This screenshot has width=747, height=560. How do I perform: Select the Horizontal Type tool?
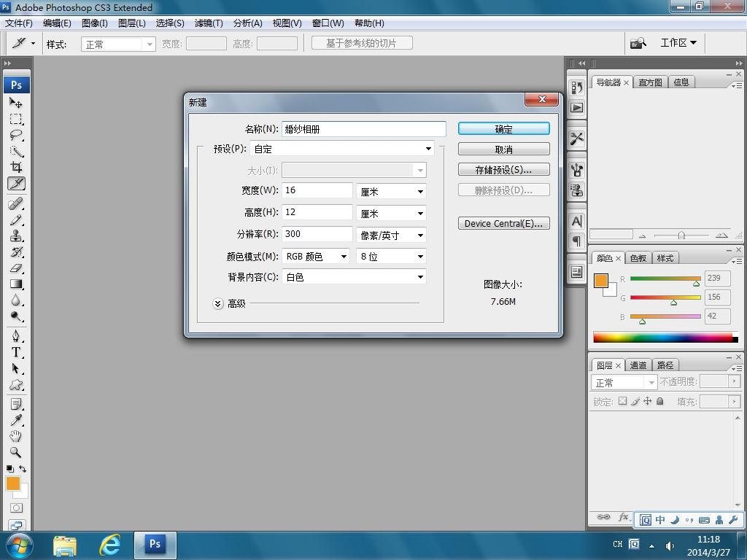tap(16, 352)
